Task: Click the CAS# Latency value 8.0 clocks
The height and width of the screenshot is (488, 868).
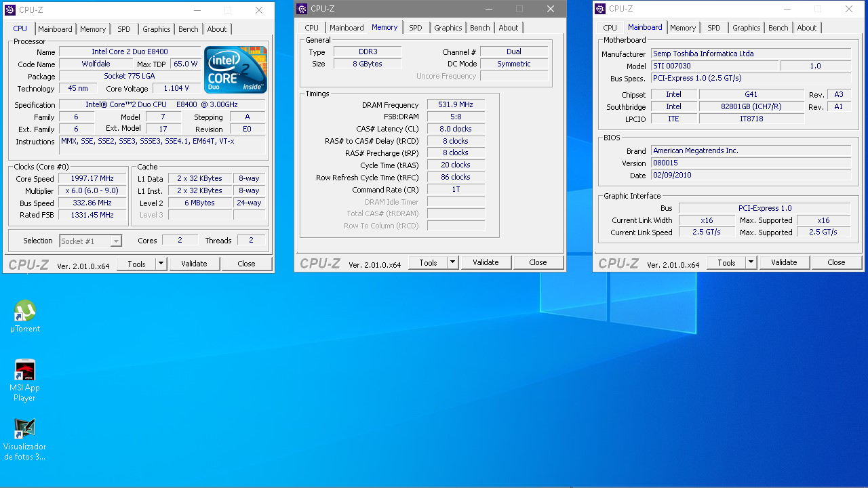Action: pos(456,129)
